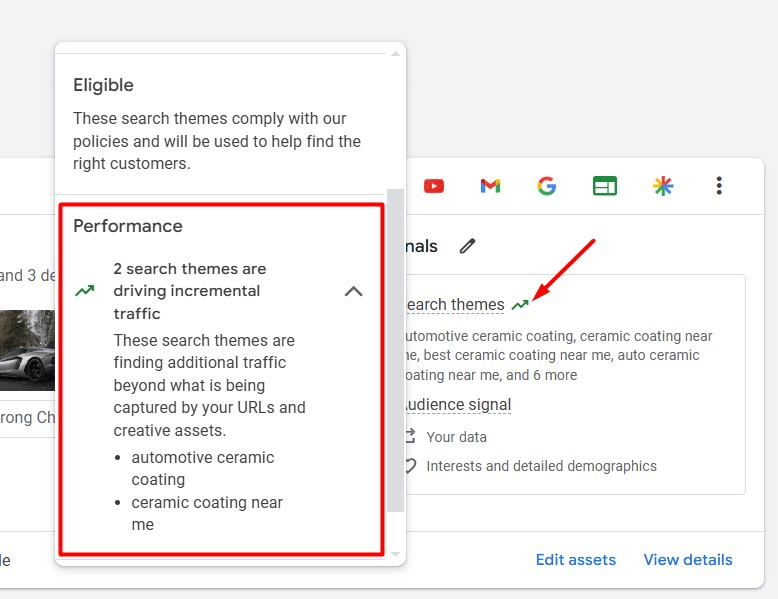Open View details link
This screenshot has width=778, height=599.
[x=688, y=560]
